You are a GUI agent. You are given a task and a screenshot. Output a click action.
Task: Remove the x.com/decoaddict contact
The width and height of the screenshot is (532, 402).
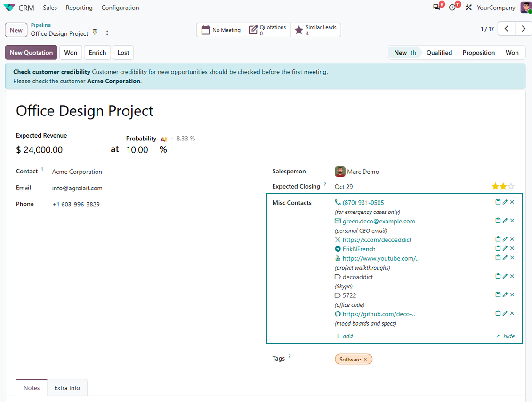point(512,239)
